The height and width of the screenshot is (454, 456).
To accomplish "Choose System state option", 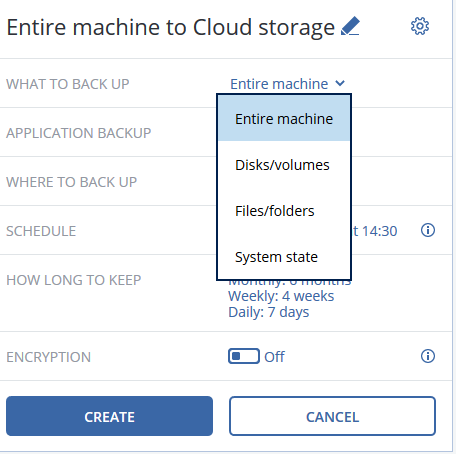I will (x=284, y=257).
